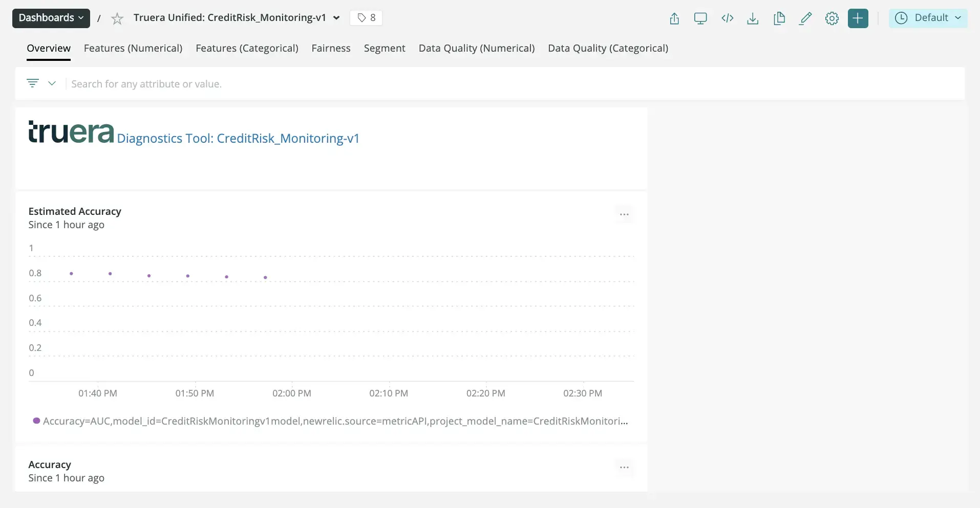This screenshot has width=980, height=508.
Task: Click the share dashboard icon
Action: 674,18
